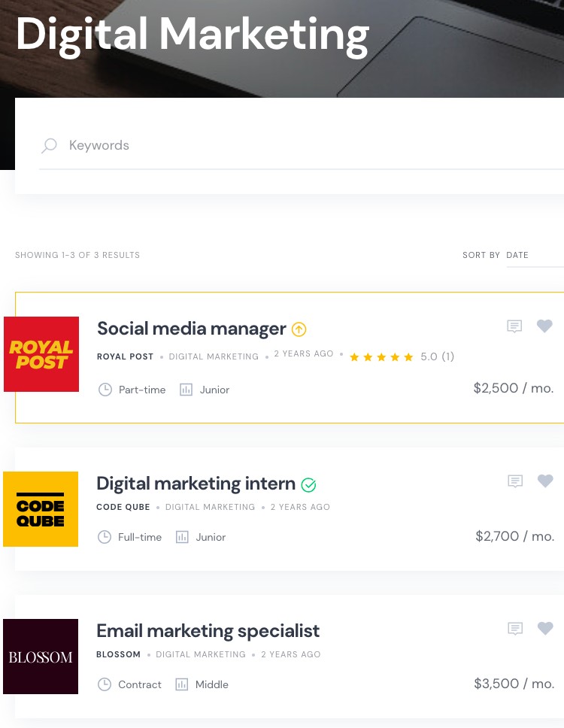Select the search magnifier icon
The image size is (564, 728).
pyautogui.click(x=48, y=145)
